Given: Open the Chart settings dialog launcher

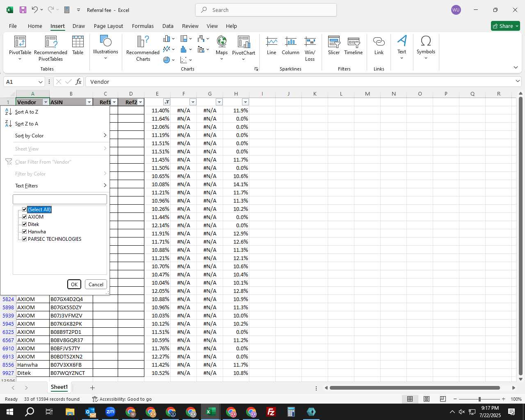Looking at the screenshot, I should pos(256,69).
